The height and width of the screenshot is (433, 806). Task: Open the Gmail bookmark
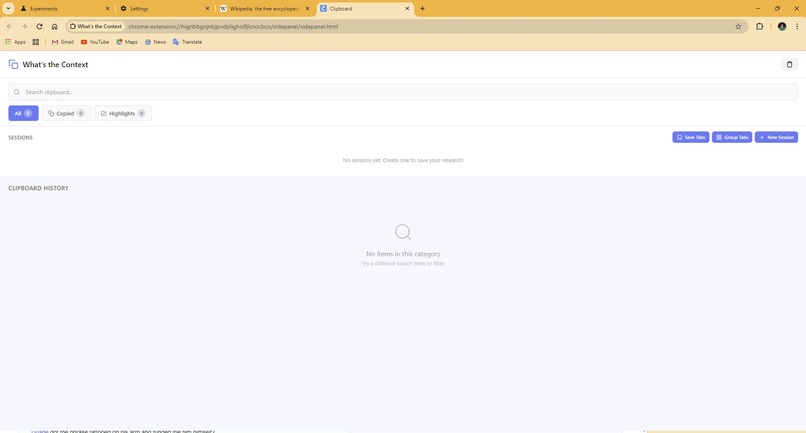[63, 42]
